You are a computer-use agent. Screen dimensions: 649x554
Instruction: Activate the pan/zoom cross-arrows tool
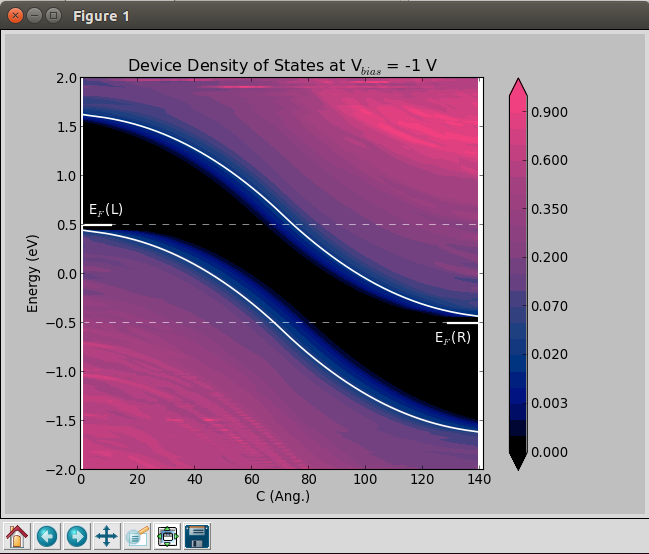[107, 536]
